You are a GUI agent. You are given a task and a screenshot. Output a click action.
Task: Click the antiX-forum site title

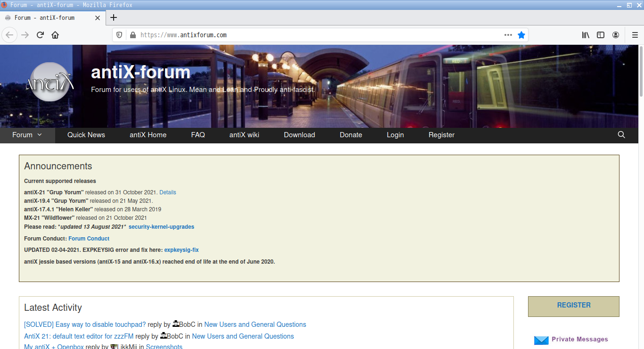[140, 72]
